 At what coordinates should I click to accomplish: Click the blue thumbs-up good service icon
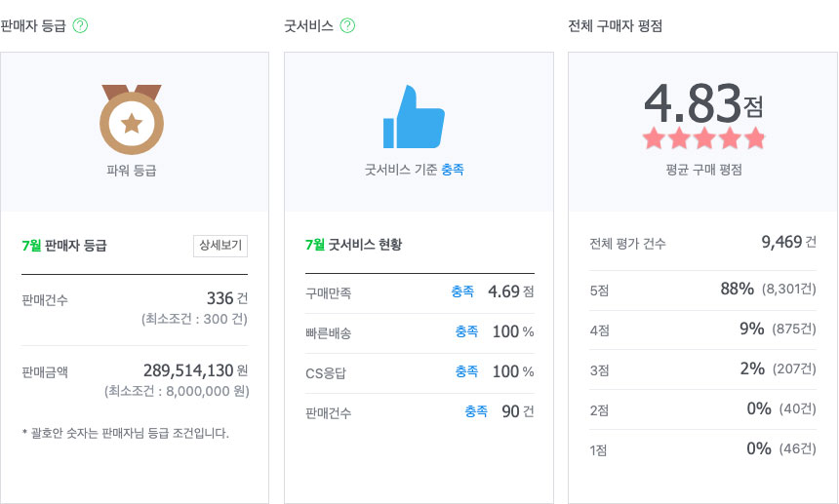[414, 117]
